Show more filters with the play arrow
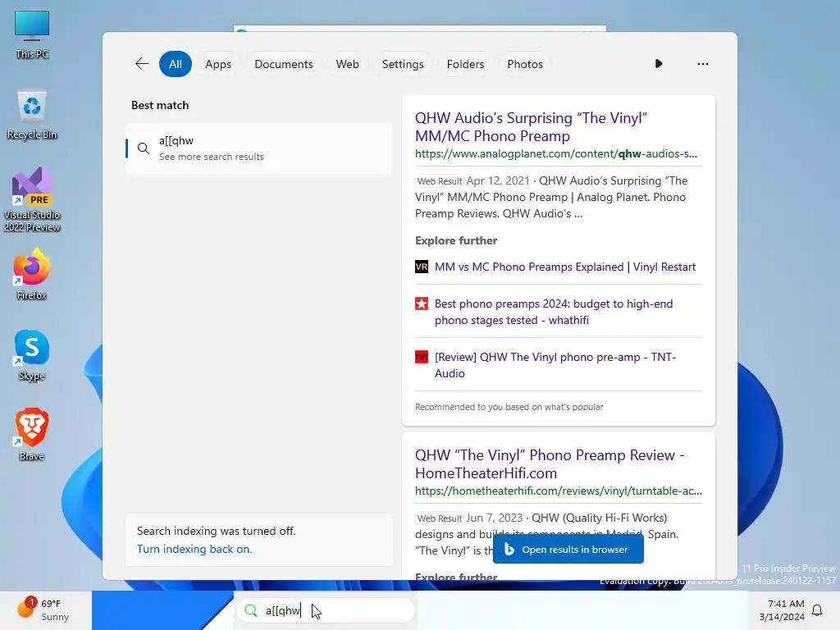Viewport: 840px width, 630px height. coord(659,64)
